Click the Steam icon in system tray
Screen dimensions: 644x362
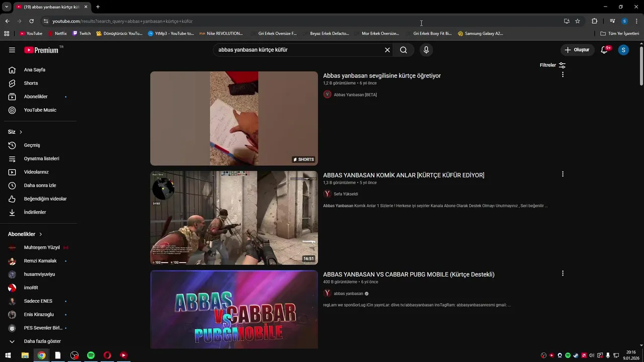pos(576,355)
